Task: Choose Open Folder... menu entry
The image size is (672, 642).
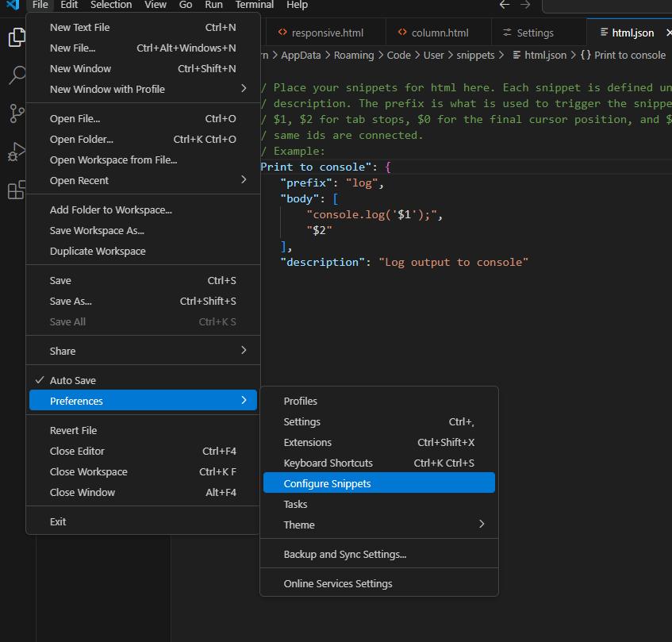Action: click(x=143, y=140)
